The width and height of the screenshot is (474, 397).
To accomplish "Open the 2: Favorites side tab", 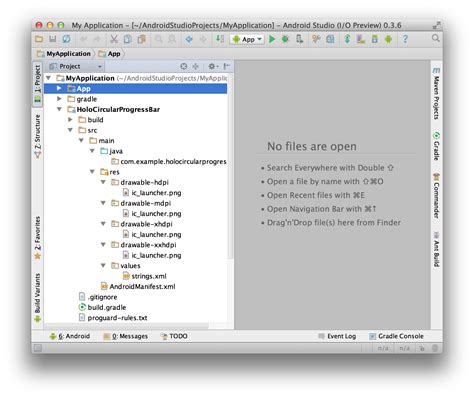I will (x=38, y=238).
